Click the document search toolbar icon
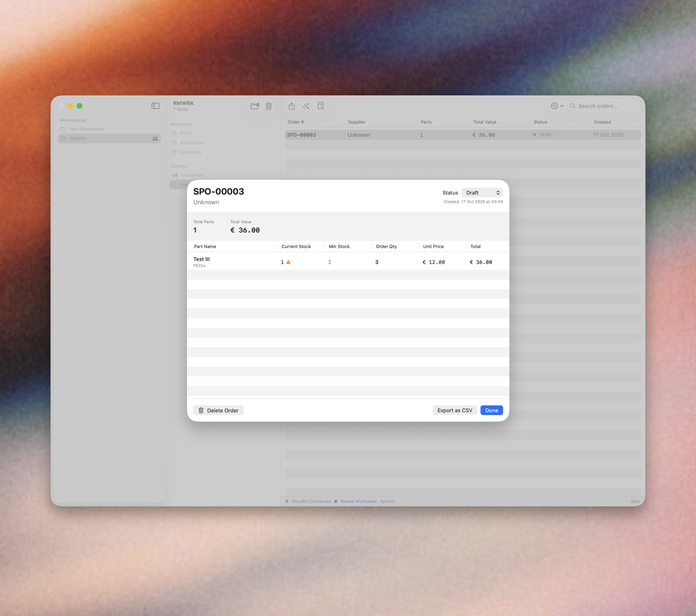The height and width of the screenshot is (616, 696). 321,106
